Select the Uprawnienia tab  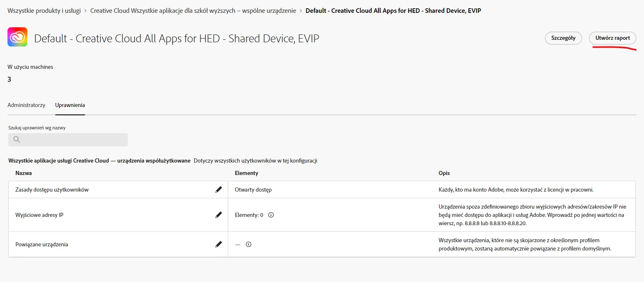point(70,105)
